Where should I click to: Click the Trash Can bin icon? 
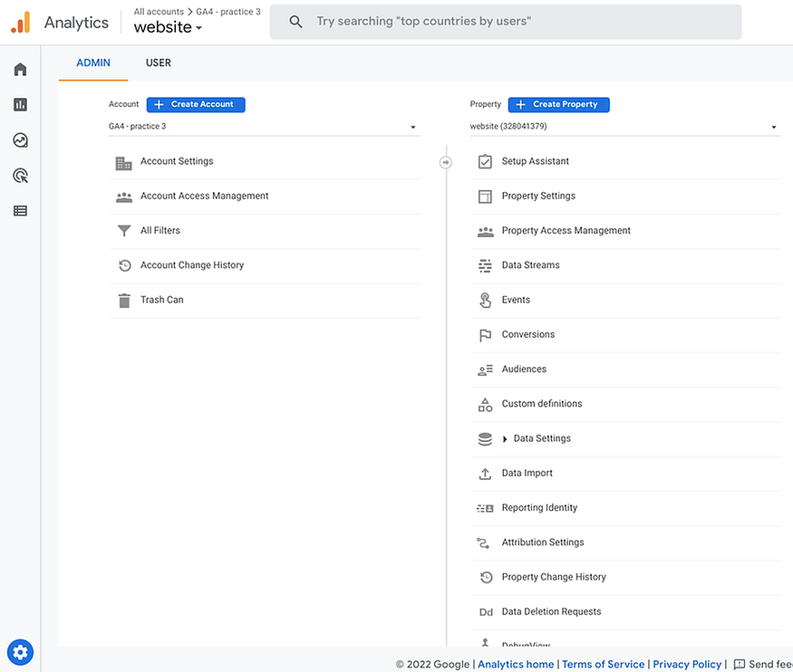click(124, 301)
